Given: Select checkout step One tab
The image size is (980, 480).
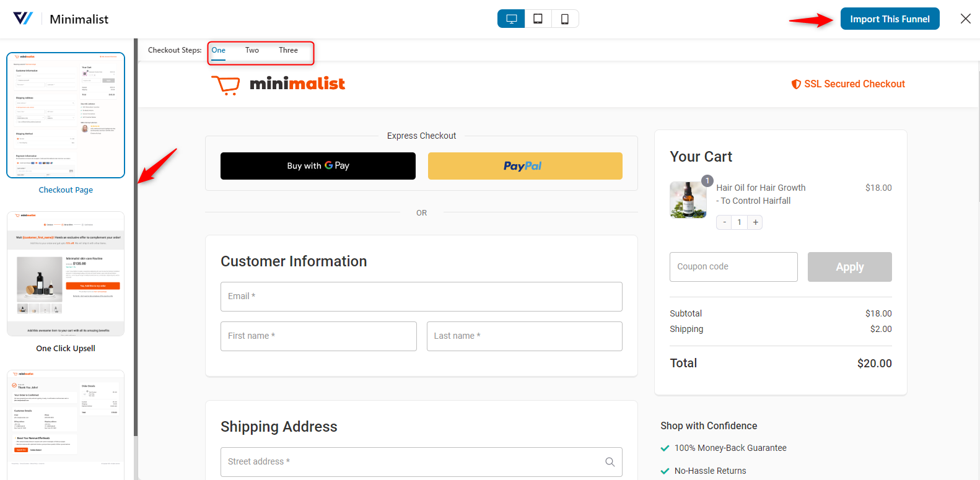Looking at the screenshot, I should tap(219, 50).
